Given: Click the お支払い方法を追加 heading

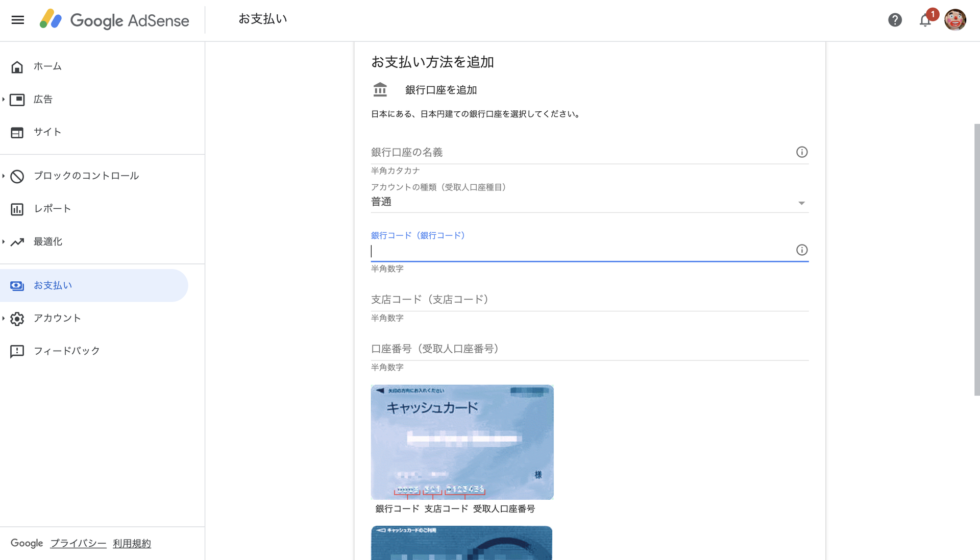Looking at the screenshot, I should [x=432, y=62].
